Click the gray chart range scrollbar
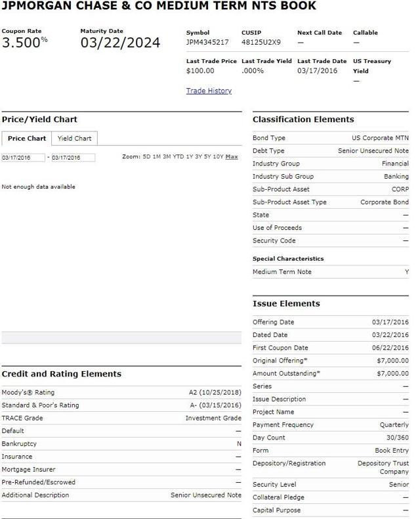The image size is (420, 519). tap(121, 338)
